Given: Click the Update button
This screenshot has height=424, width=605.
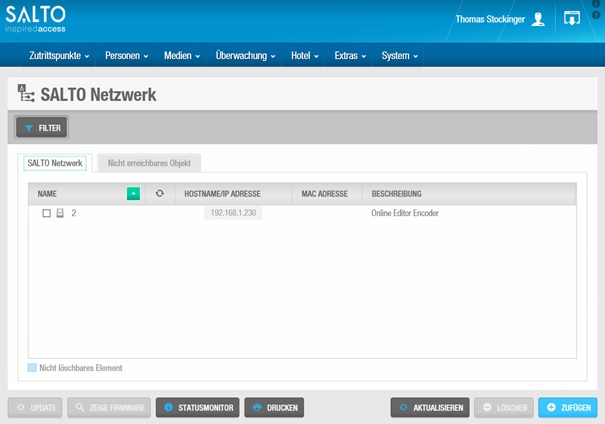Looking at the screenshot, I should (x=35, y=407).
